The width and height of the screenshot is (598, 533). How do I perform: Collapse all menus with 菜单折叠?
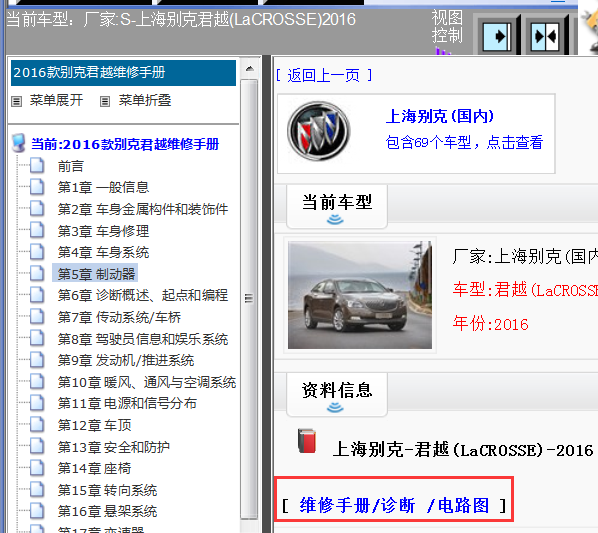(145, 101)
